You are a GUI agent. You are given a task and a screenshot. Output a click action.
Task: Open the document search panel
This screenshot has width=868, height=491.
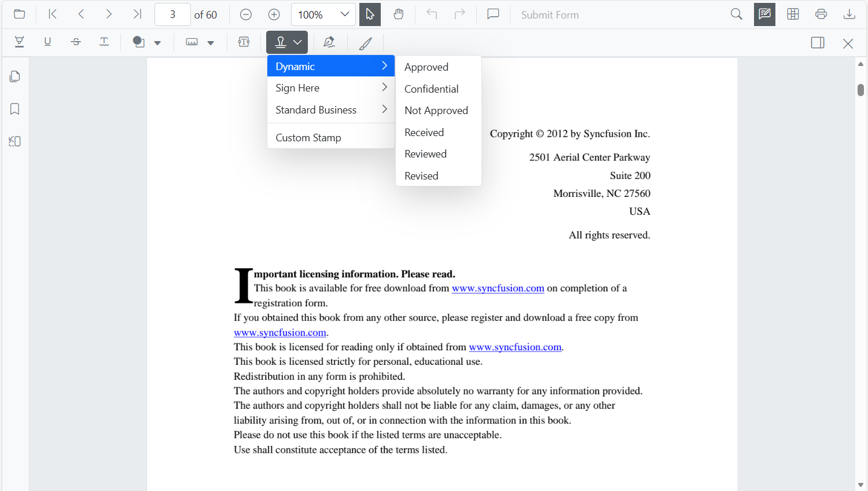tap(736, 14)
